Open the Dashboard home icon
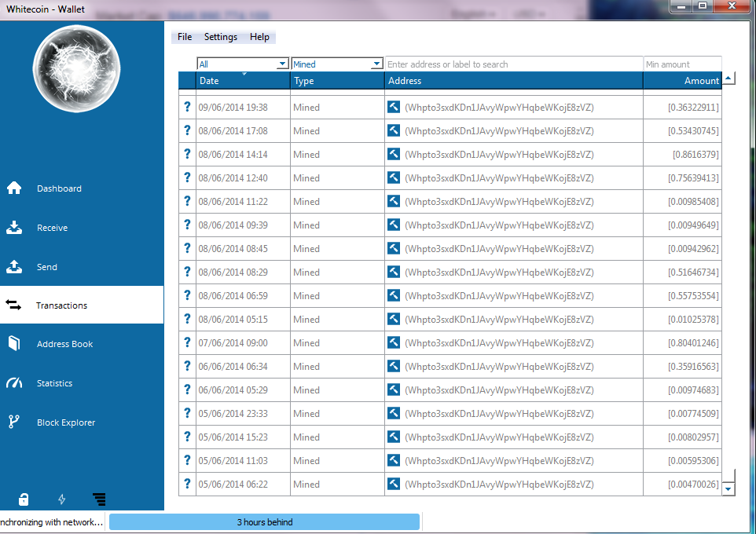756x534 pixels. pyautogui.click(x=14, y=188)
